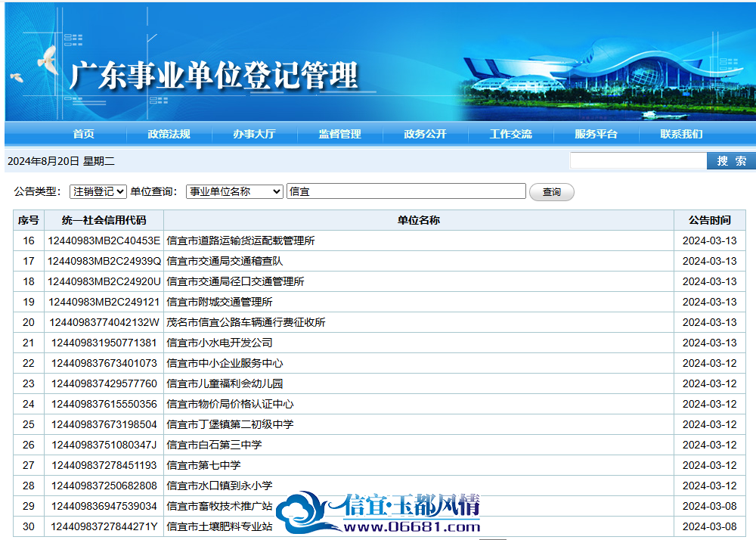Select credit code 12440983727844271Y
This screenshot has width=756, height=540.
104,526
